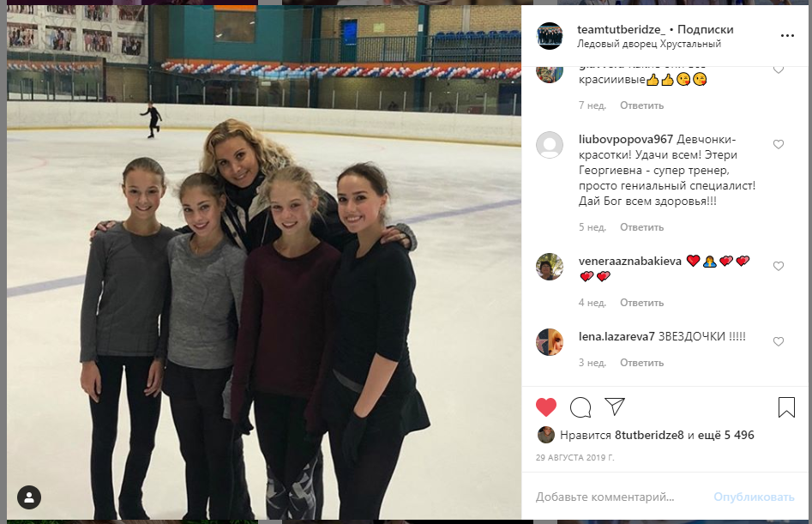Save post with bookmark icon

point(786,407)
